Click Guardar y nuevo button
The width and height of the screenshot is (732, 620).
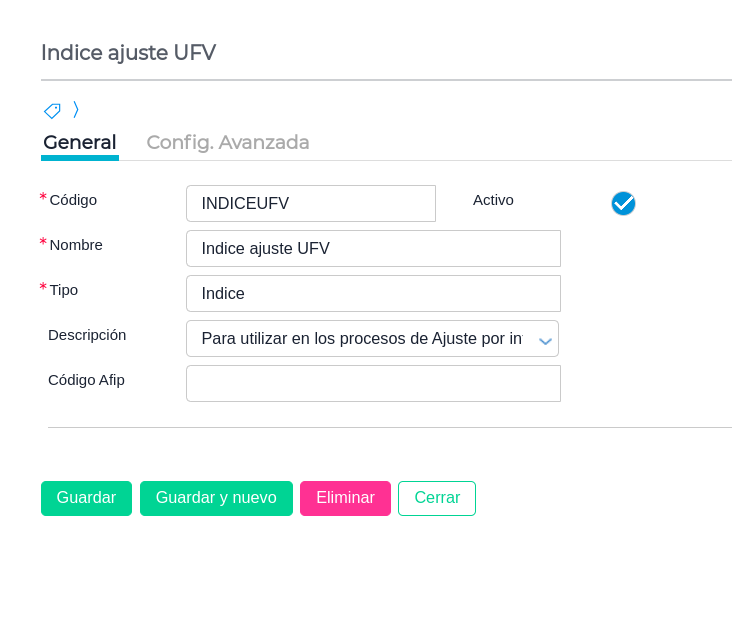(216, 498)
